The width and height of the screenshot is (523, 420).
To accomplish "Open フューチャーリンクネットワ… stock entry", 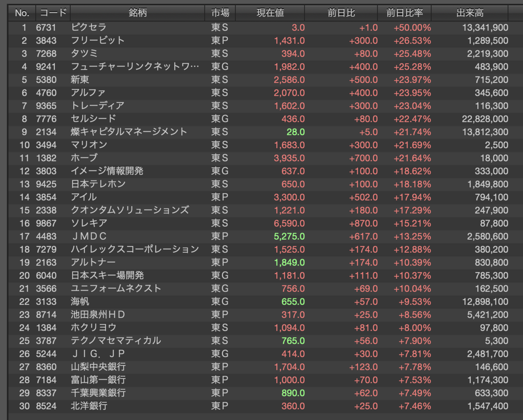I will [135, 67].
